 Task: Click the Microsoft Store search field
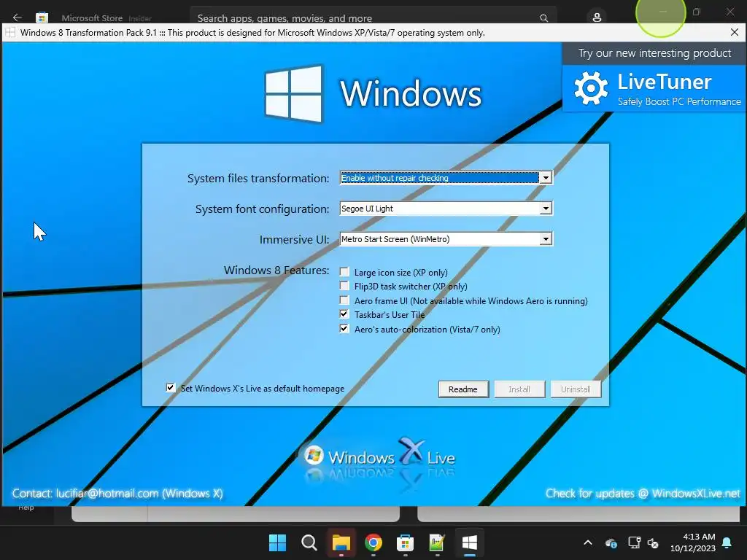click(373, 17)
